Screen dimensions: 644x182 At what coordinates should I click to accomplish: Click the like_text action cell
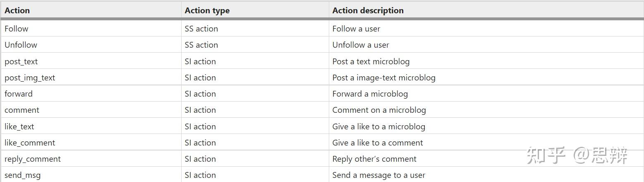coord(91,126)
